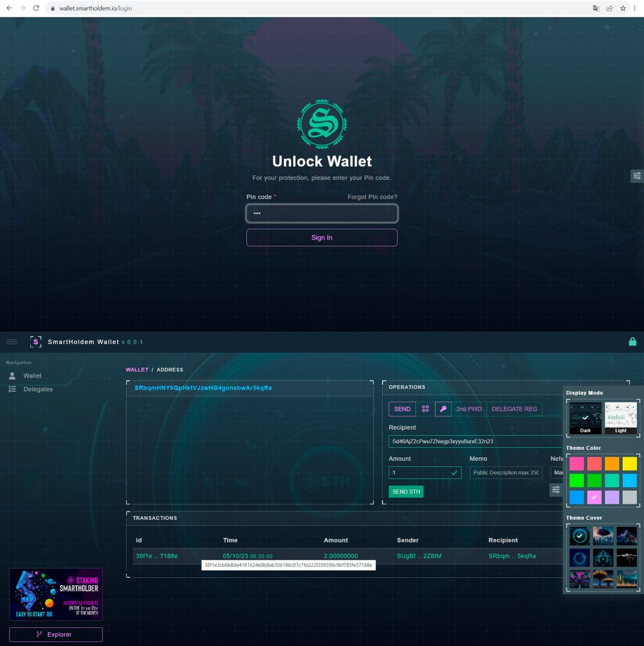This screenshot has width=644, height=646.
Task: Click the browser reload icon
Action: coord(36,8)
